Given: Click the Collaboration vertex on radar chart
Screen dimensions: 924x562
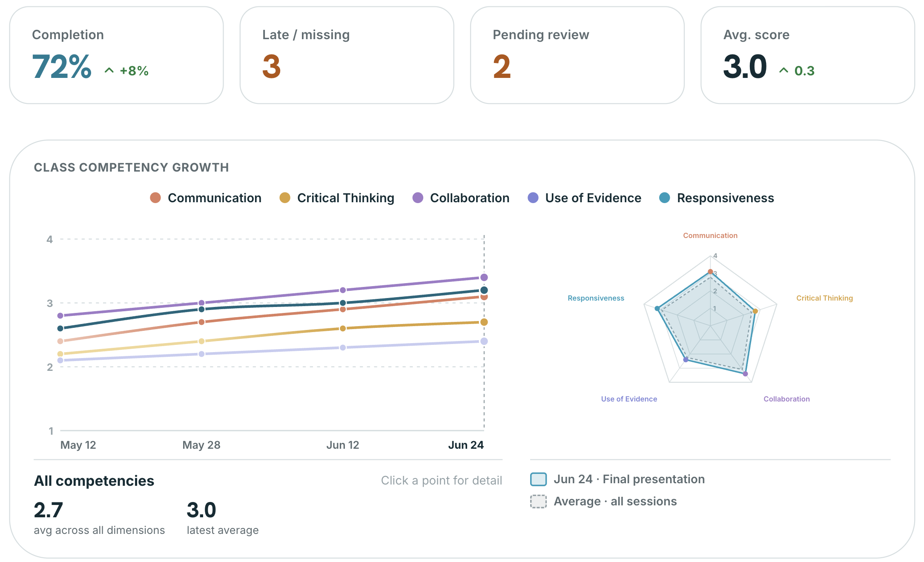Looking at the screenshot, I should click(x=745, y=374).
